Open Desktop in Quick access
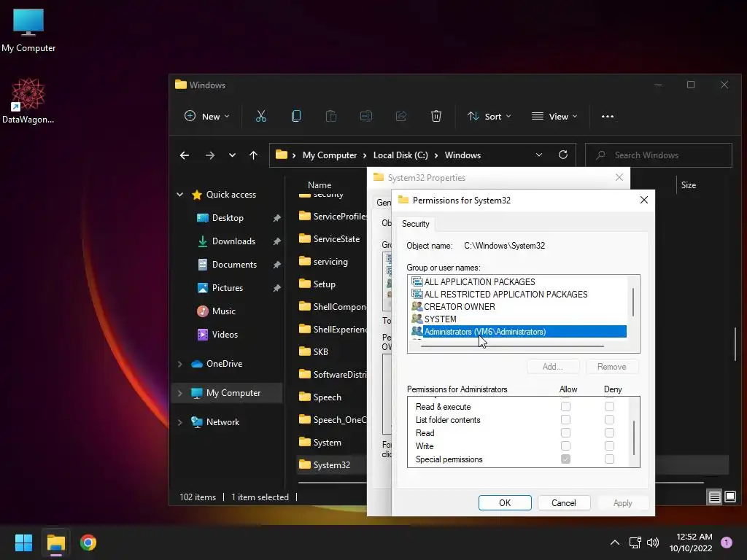 click(228, 217)
